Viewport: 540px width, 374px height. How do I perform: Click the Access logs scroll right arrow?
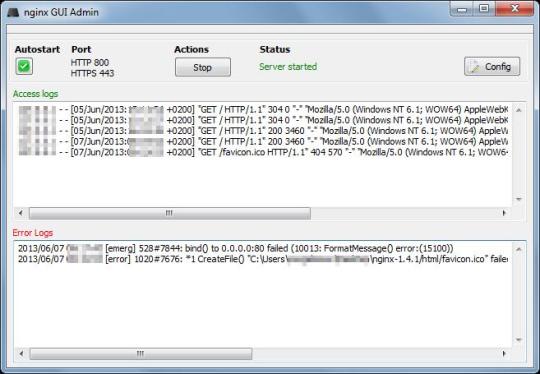click(505, 213)
